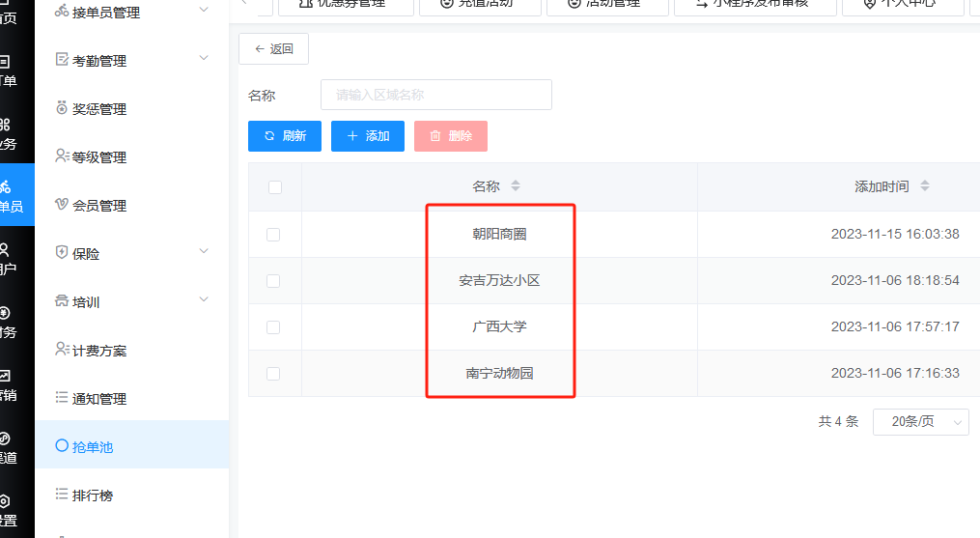The image size is (980, 538).
Task: Click the 返回 back button
Action: pyautogui.click(x=274, y=49)
